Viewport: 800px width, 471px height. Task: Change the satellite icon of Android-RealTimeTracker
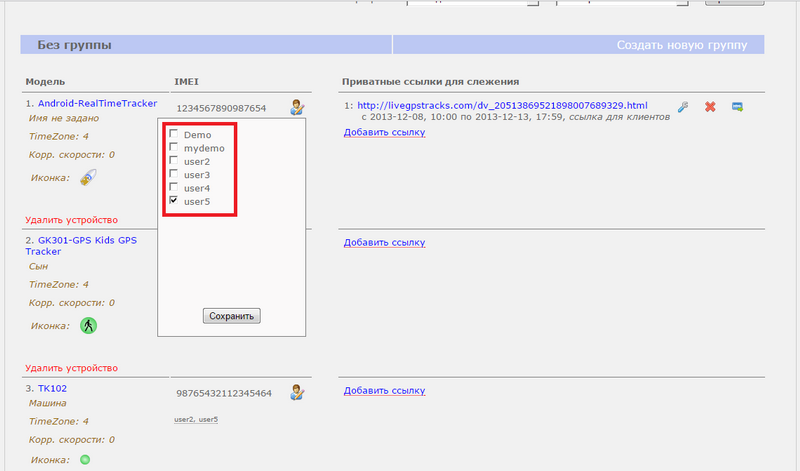(88, 178)
